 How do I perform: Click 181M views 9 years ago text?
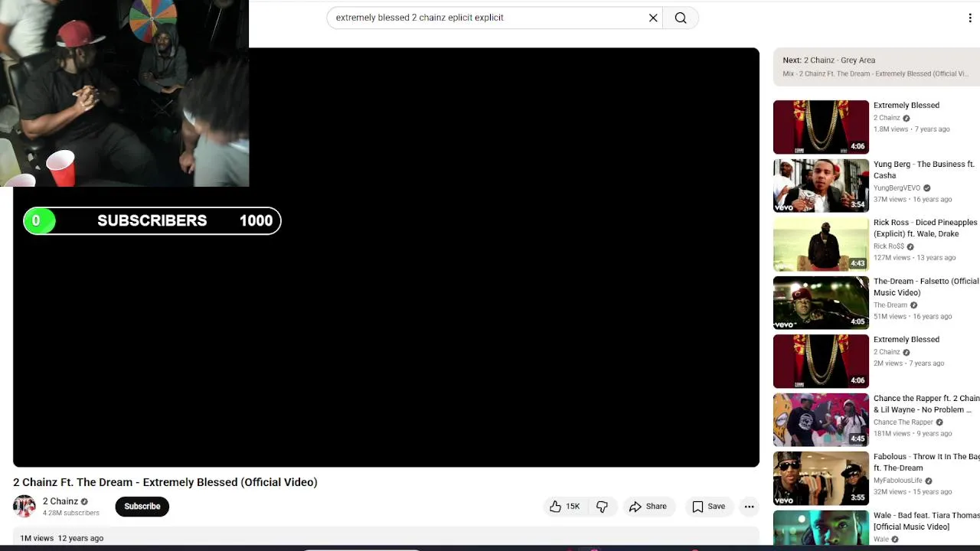coord(913,434)
